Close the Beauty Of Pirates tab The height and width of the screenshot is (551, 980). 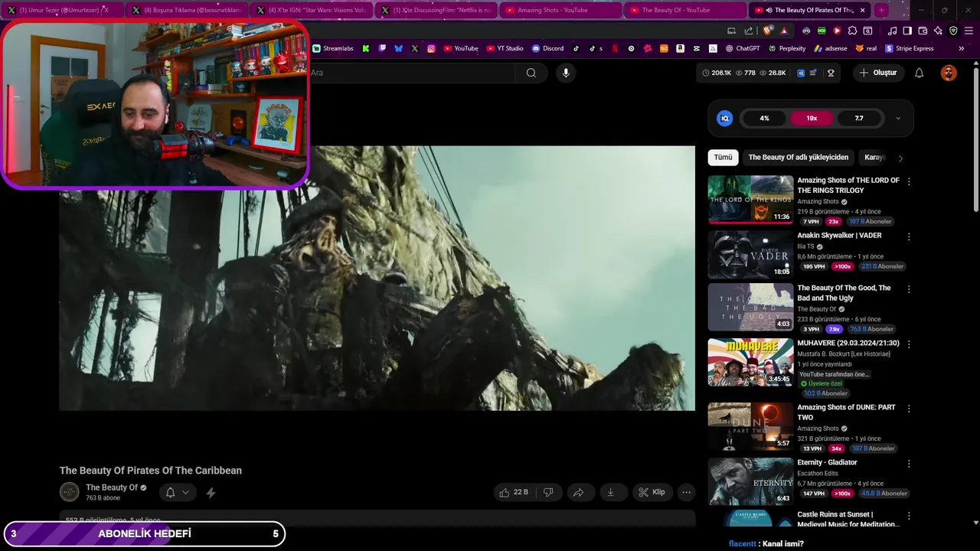point(863,10)
